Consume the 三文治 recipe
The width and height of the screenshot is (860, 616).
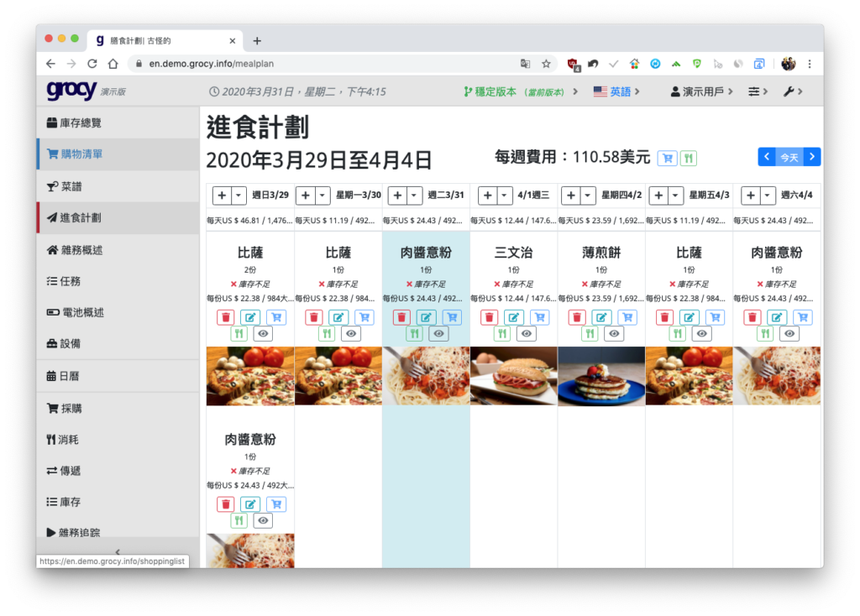click(x=502, y=333)
